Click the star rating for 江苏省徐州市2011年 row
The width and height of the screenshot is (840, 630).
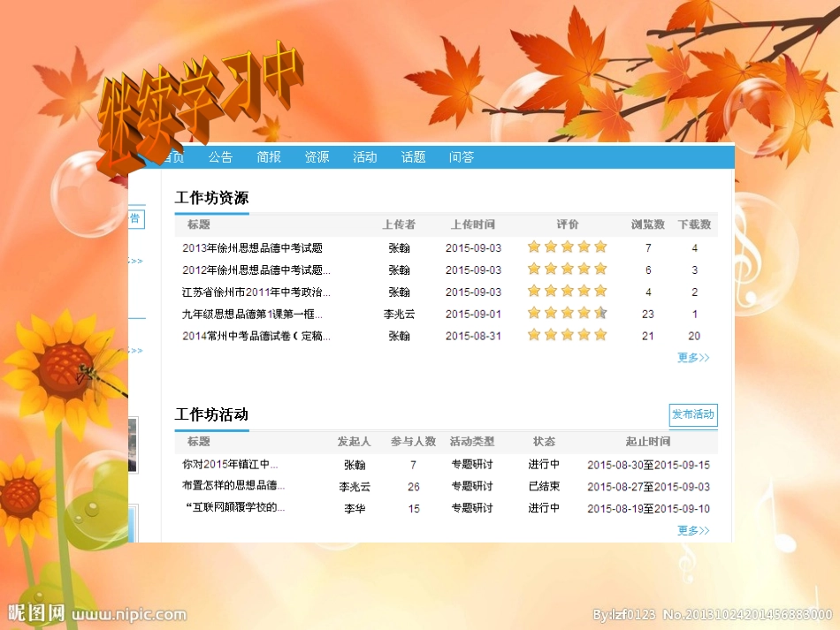coord(568,292)
